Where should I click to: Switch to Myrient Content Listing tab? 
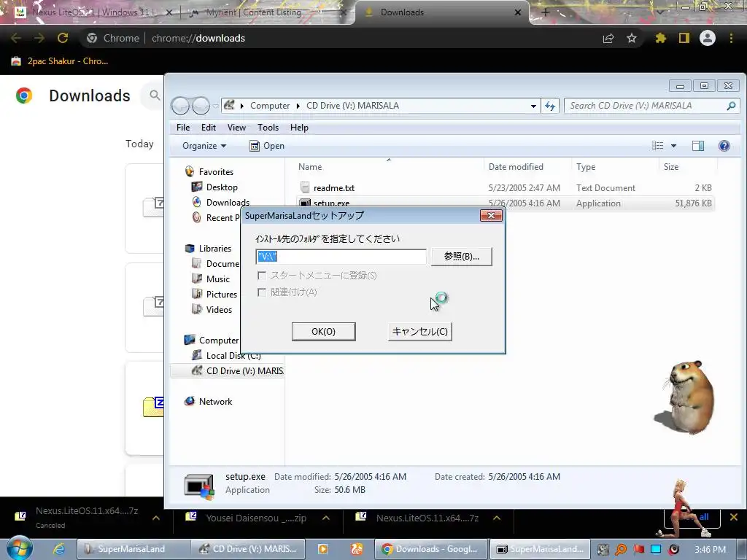point(253,12)
